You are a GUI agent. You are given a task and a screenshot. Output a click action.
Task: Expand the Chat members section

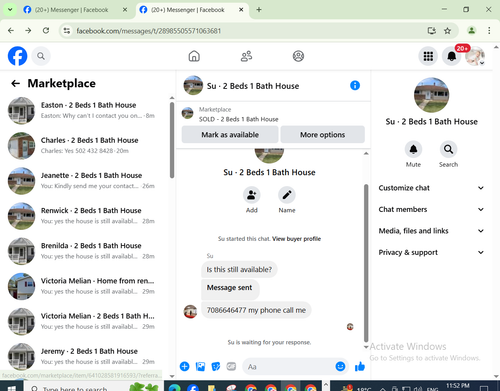click(431, 209)
